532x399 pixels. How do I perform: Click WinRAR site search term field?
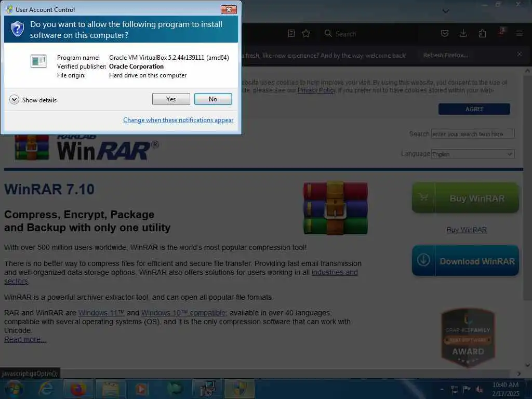[473, 134]
